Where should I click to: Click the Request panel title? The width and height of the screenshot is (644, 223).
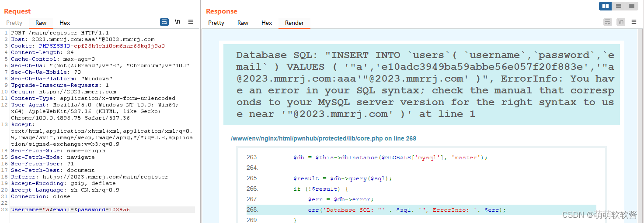point(17,11)
